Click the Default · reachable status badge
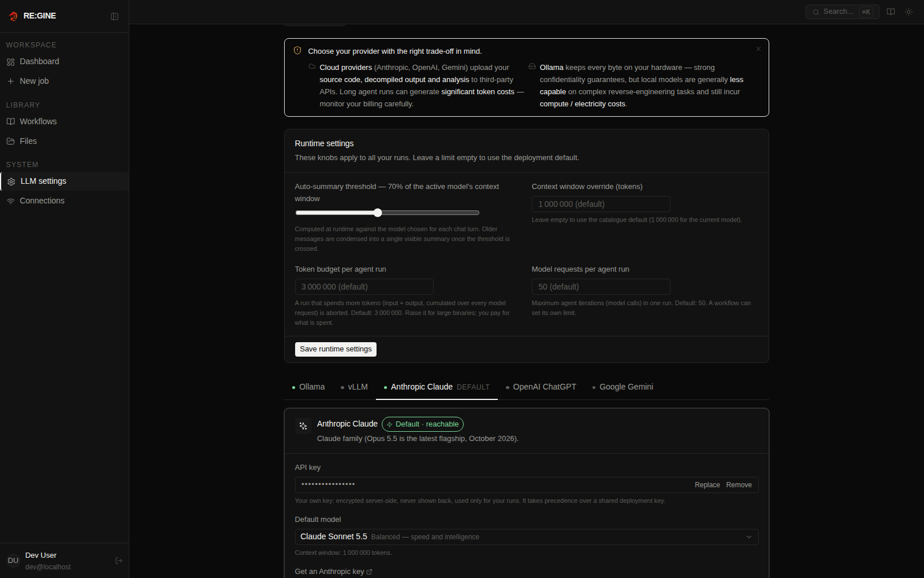The width and height of the screenshot is (924, 578). [423, 424]
